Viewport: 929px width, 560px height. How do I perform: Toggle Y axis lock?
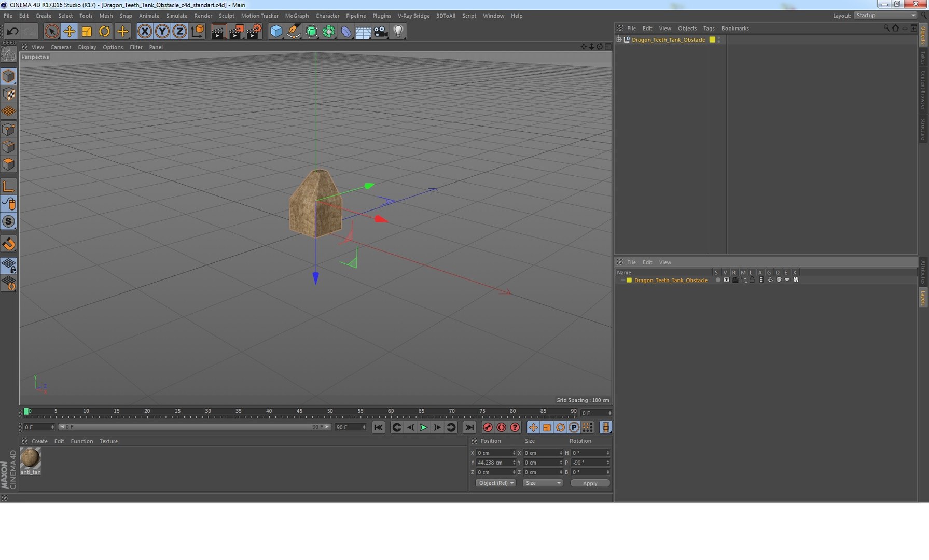[162, 32]
